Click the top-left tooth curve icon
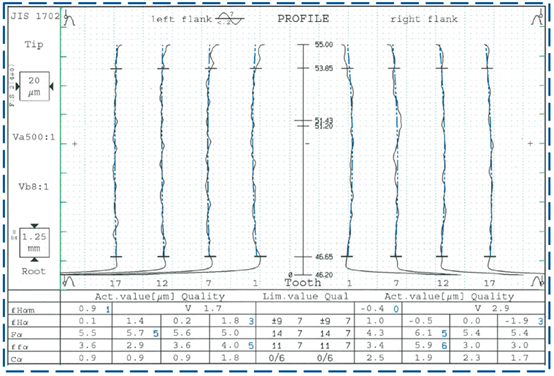 coord(69,18)
